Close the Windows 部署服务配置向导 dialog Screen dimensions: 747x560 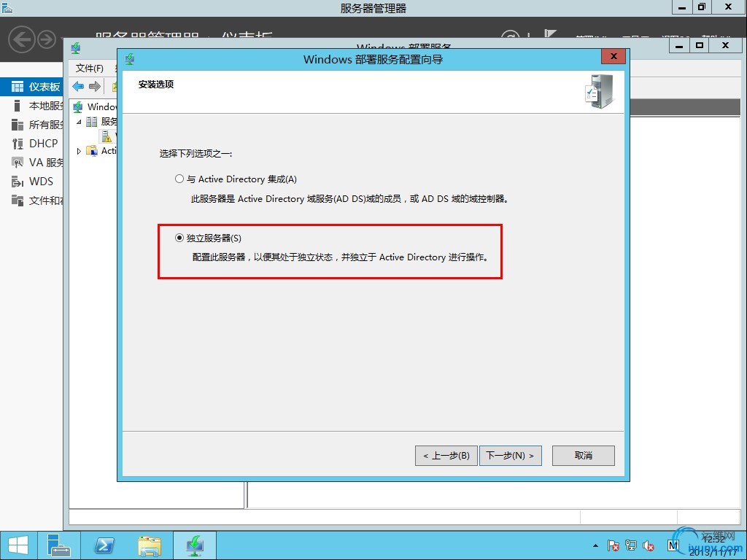point(614,56)
